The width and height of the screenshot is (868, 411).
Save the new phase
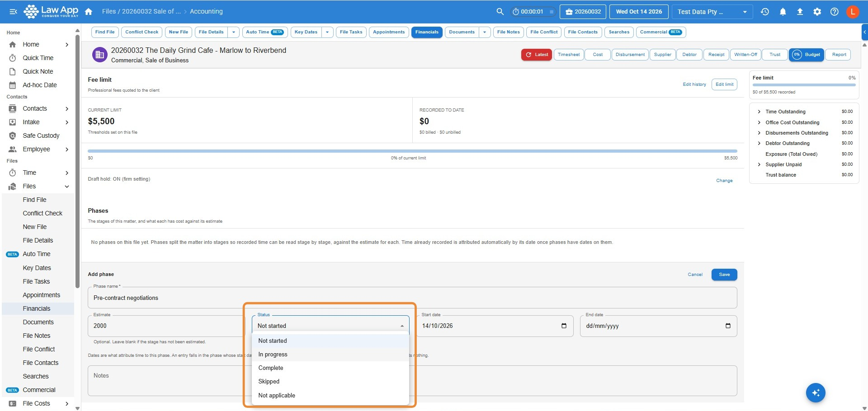(724, 275)
